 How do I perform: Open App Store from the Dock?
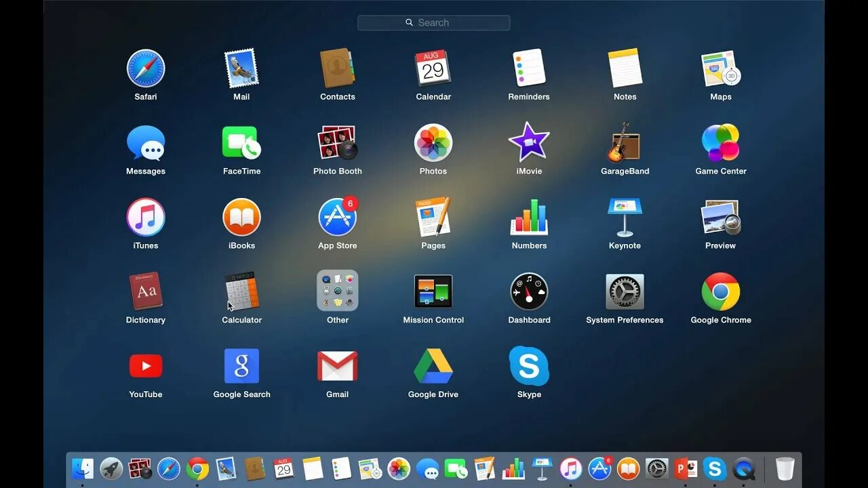click(600, 468)
